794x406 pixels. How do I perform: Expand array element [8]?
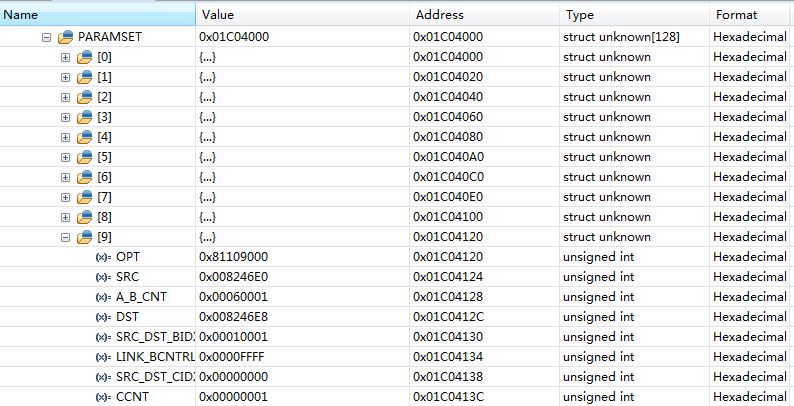point(66,217)
